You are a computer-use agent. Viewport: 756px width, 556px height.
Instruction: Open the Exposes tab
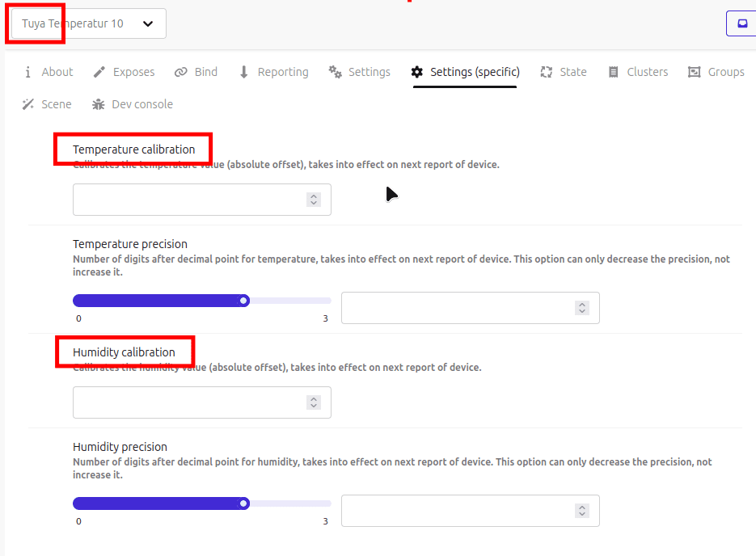click(124, 72)
